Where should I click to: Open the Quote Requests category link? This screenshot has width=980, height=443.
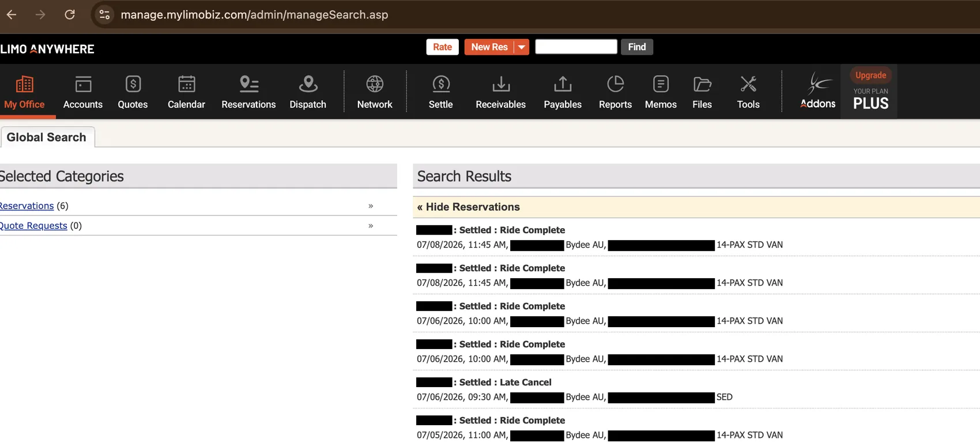click(33, 225)
